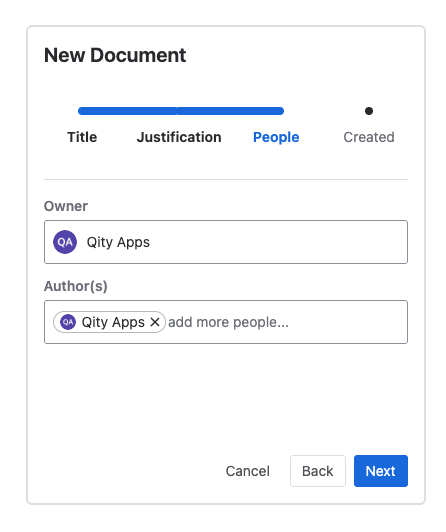Viewport: 446px width, 532px height.
Task: Select the Created step label
Action: pos(369,137)
